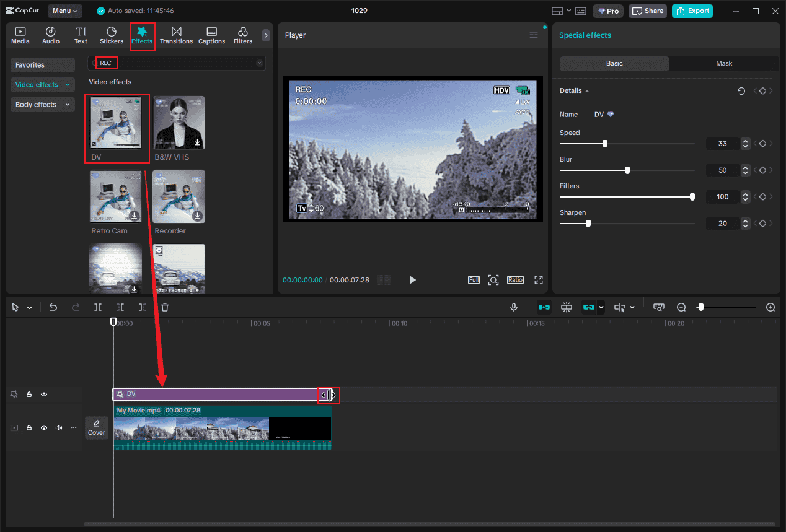Screen dimensions: 786x532
Task: Select the voiceover microphone icon
Action: [514, 307]
